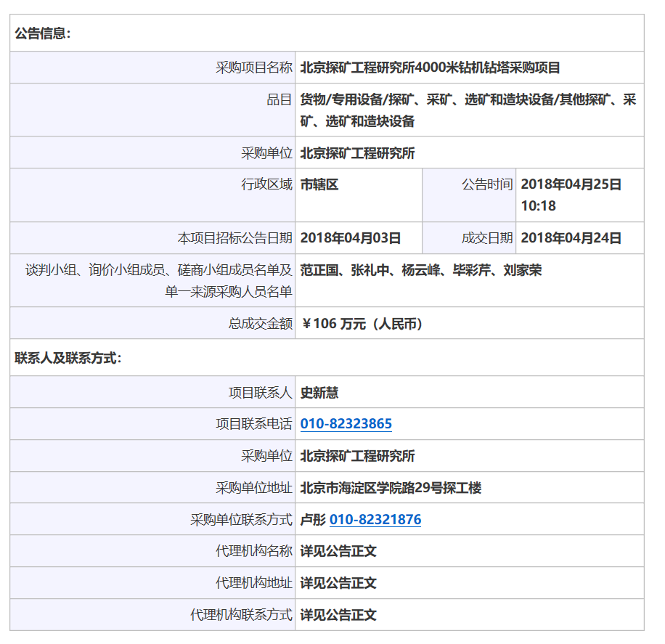Viewport: 665px width, 644px height.
Task: Click the 行政区域 value 市辖区
Action: (319, 185)
